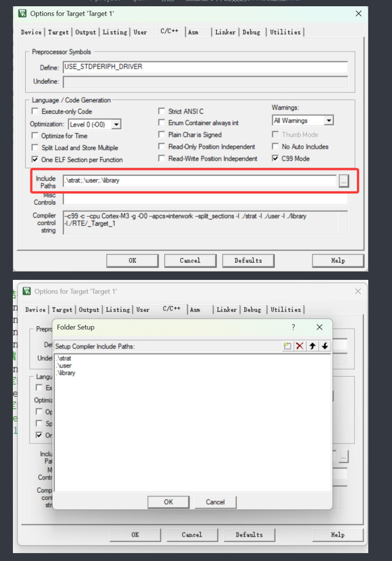The height and width of the screenshot is (561, 392).
Task: Select .\strat path in Folder Setup list
Action: pos(64,358)
